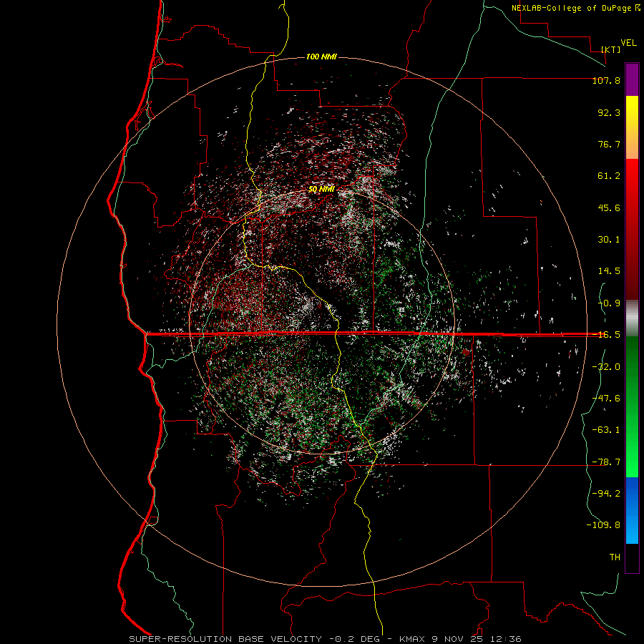Image resolution: width=644 pixels, height=644 pixels.
Task: Click the 61.2 velocity scale value
Action: pyautogui.click(x=609, y=176)
